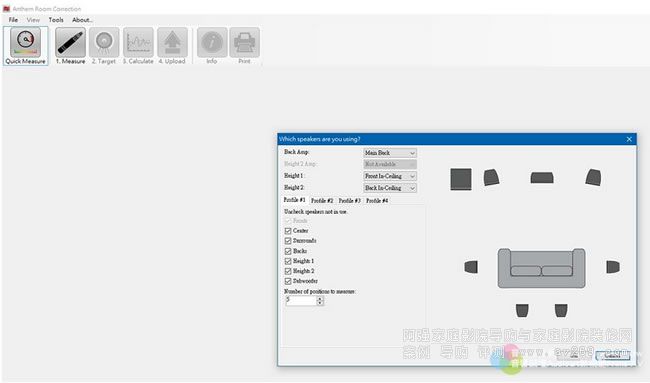
Task: Switch to the Profile #2 tab
Action: [x=322, y=201]
